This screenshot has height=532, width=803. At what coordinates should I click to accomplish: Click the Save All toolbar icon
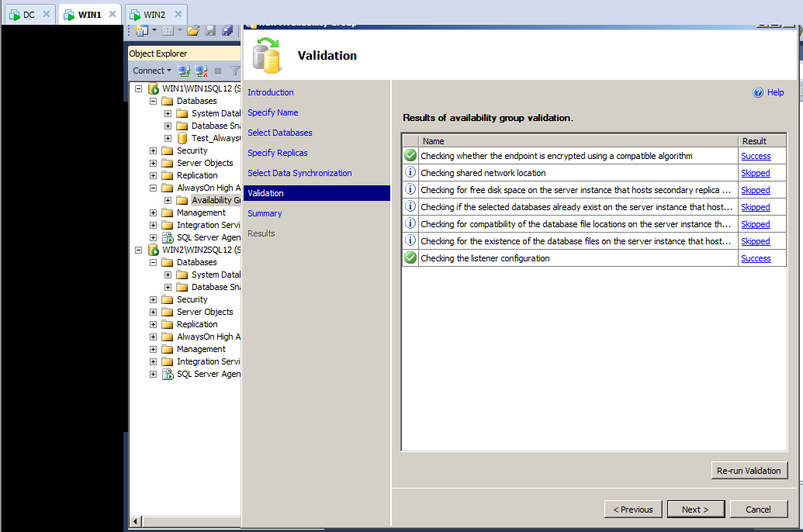[x=227, y=29]
